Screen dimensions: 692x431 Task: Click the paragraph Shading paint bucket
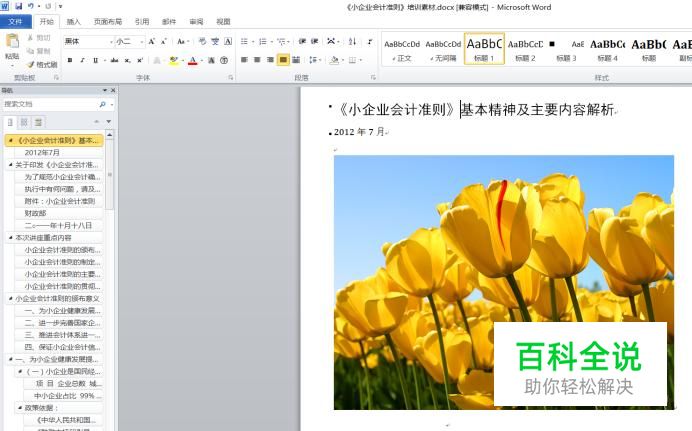[334, 60]
